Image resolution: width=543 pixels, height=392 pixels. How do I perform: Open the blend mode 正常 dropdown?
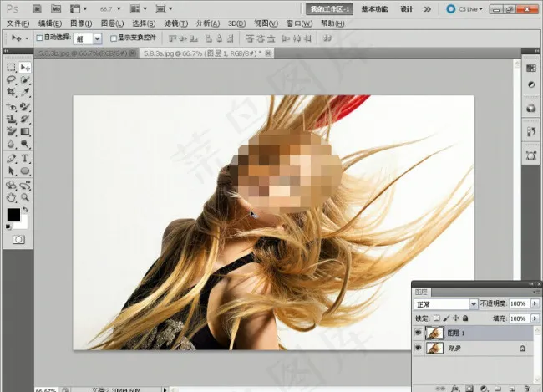tap(474, 303)
